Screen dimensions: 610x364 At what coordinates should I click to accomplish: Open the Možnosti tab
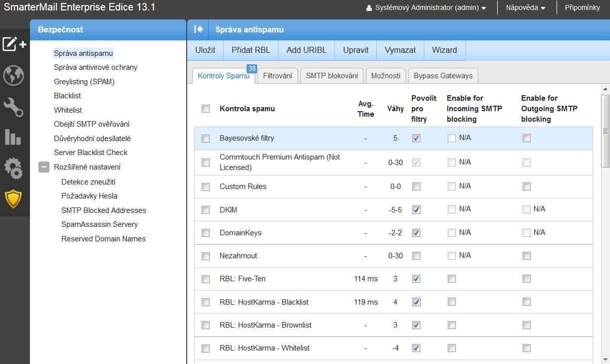[386, 76]
